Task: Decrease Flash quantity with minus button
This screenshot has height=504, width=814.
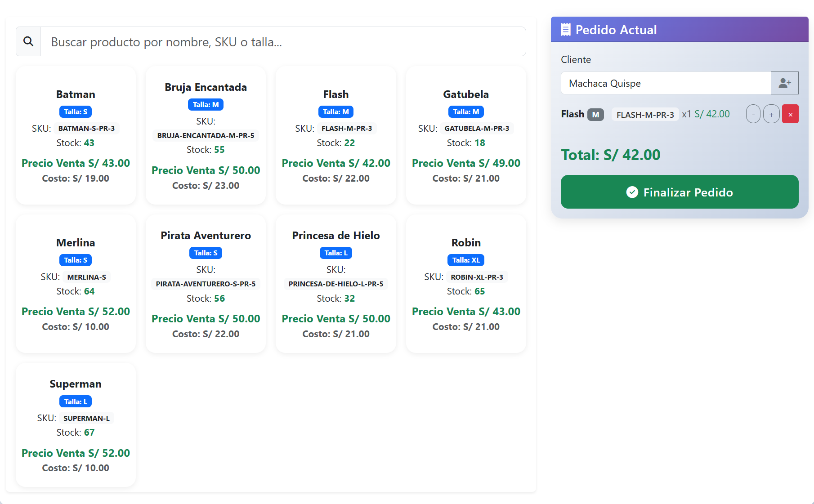Action: coord(753,114)
